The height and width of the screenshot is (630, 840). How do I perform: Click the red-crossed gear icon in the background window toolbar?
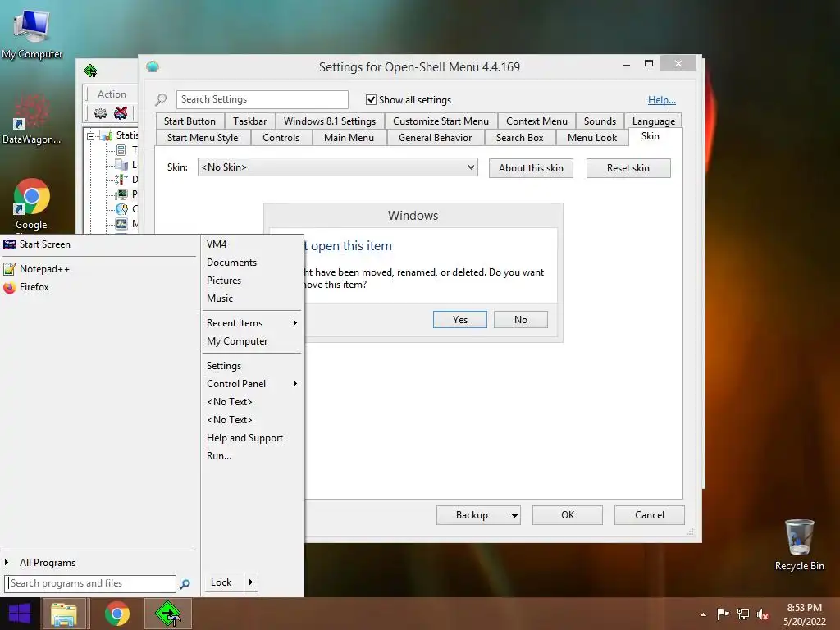point(121,113)
